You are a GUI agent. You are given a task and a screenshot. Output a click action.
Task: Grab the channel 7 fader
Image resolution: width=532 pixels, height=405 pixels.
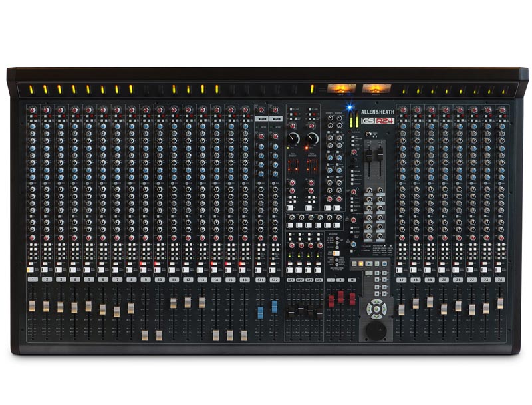pos(117,311)
